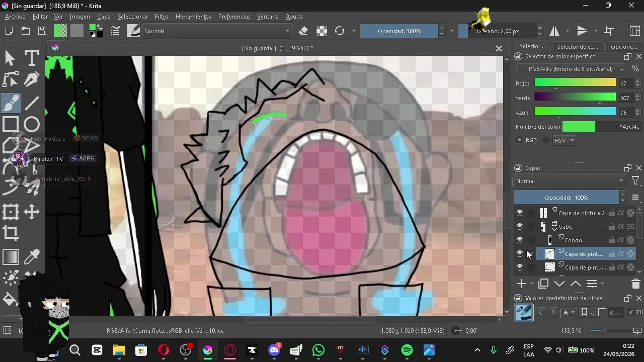Select the Crop tool in toolbox
This screenshot has height=362, width=644.
10,233
